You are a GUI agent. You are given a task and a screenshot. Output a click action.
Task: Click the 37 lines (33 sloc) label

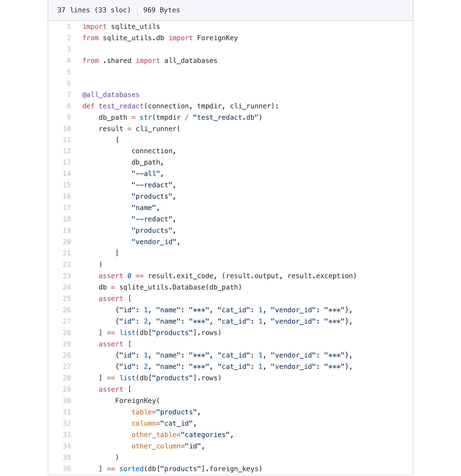pyautogui.click(x=94, y=10)
